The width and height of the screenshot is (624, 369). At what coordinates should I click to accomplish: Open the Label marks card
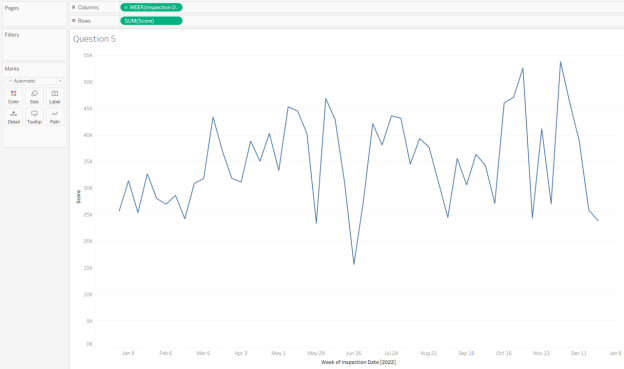pos(55,97)
